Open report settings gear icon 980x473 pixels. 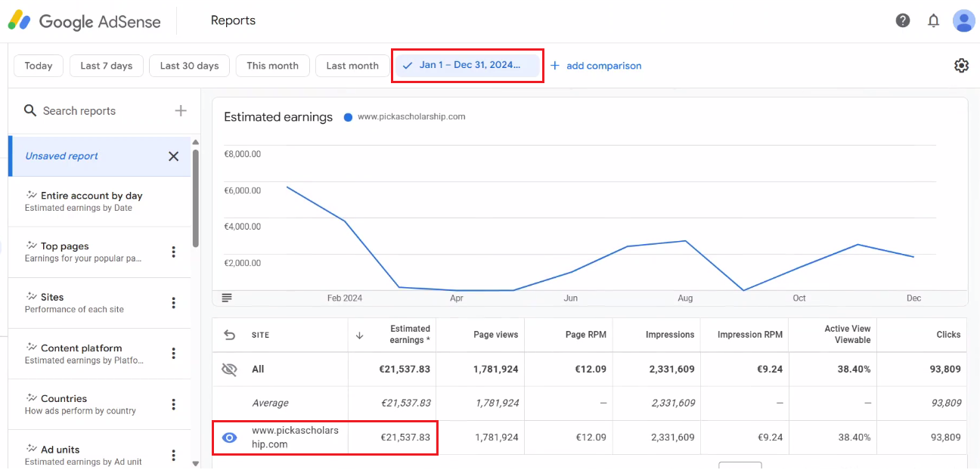(961, 66)
